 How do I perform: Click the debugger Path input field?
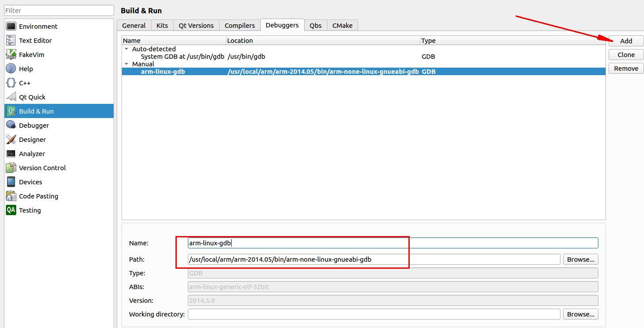click(x=374, y=259)
